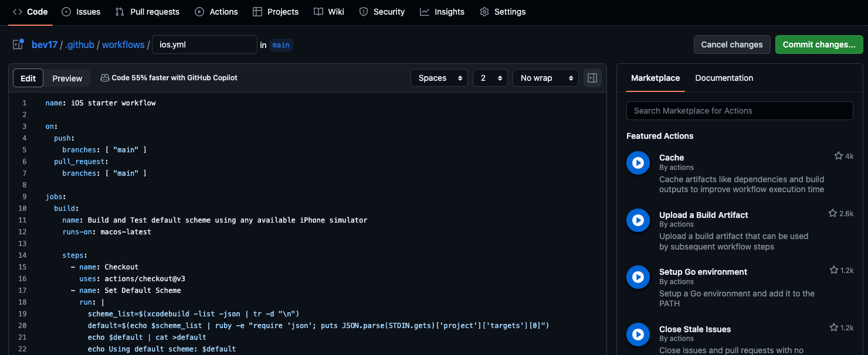
Task: Switch to Preview mode
Action: click(x=67, y=78)
